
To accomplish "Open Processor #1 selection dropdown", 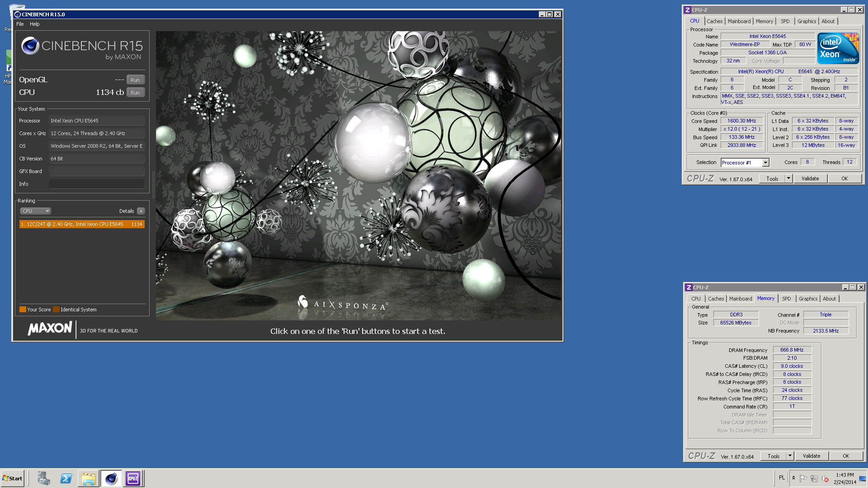I will tap(745, 163).
